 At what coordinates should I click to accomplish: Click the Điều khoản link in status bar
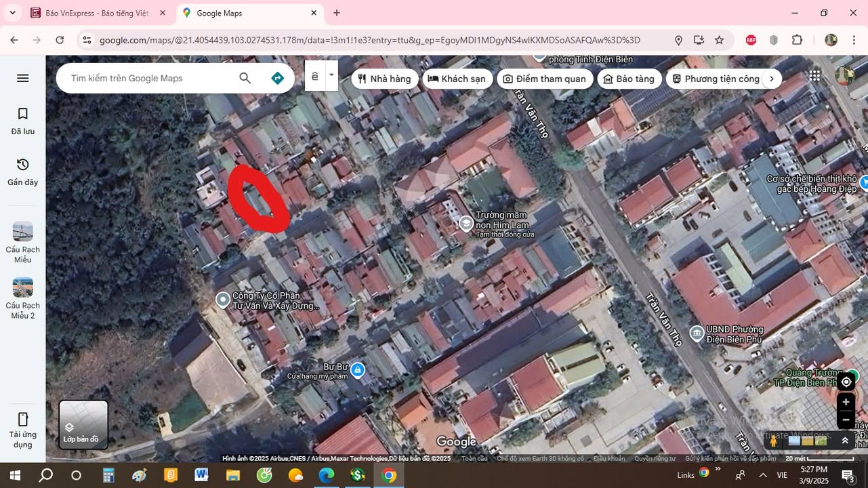(x=610, y=458)
